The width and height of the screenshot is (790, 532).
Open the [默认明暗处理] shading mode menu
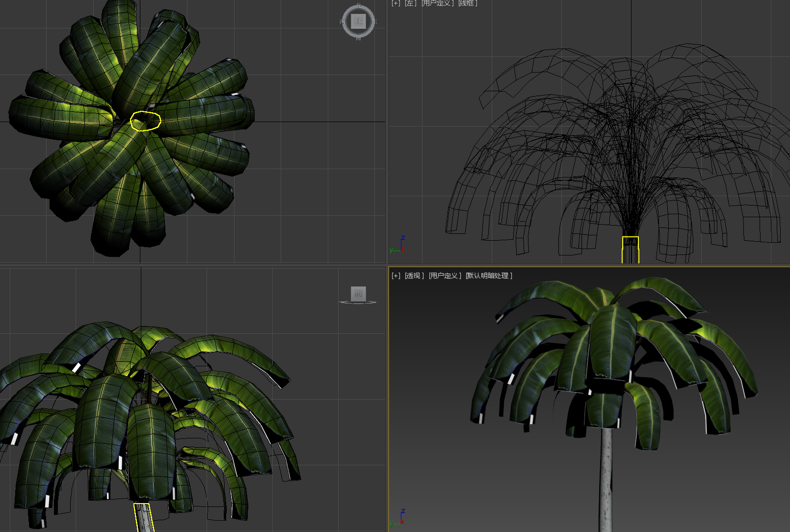pos(489,276)
